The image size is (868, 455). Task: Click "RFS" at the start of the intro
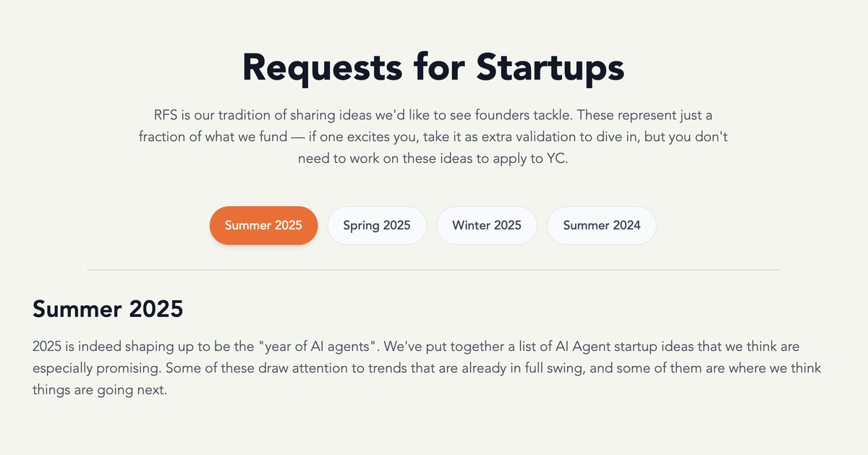point(166,115)
